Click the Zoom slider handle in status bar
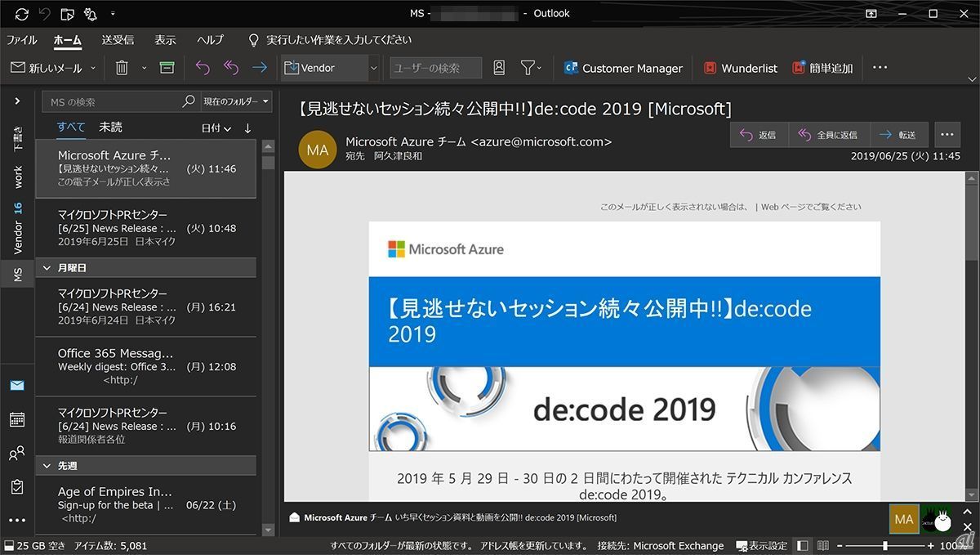The width and height of the screenshot is (980, 555). coord(885,545)
